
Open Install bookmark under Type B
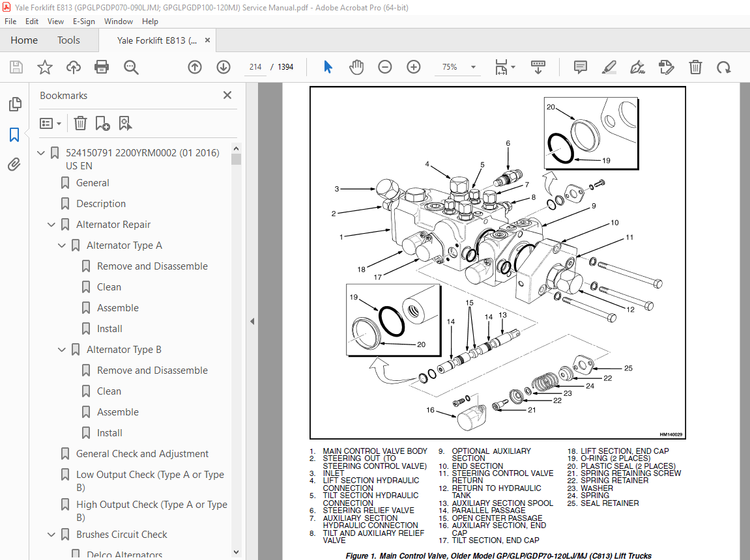tap(109, 434)
